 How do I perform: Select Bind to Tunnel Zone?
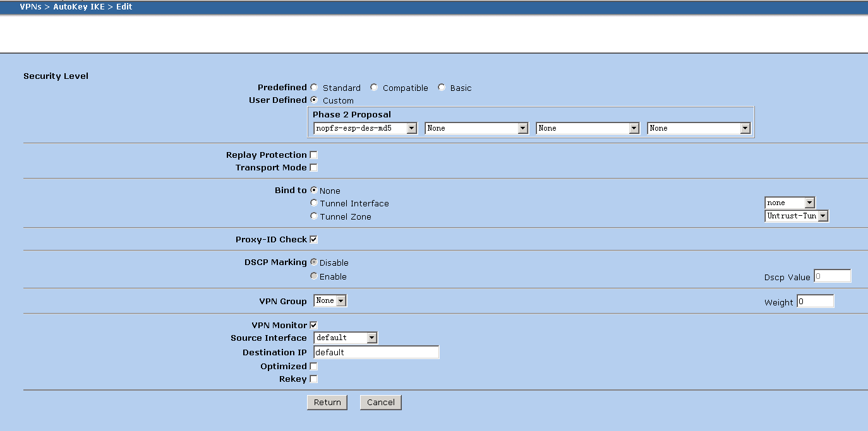click(x=314, y=216)
